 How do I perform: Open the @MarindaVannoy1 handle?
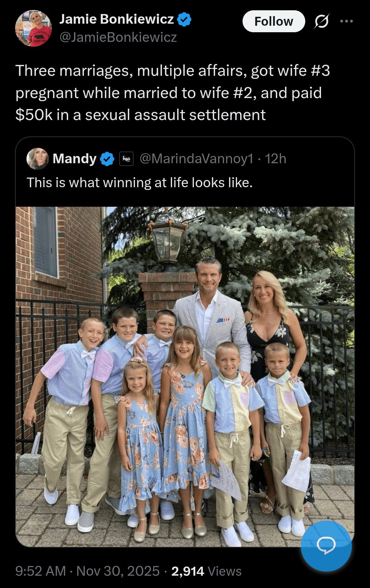196,159
